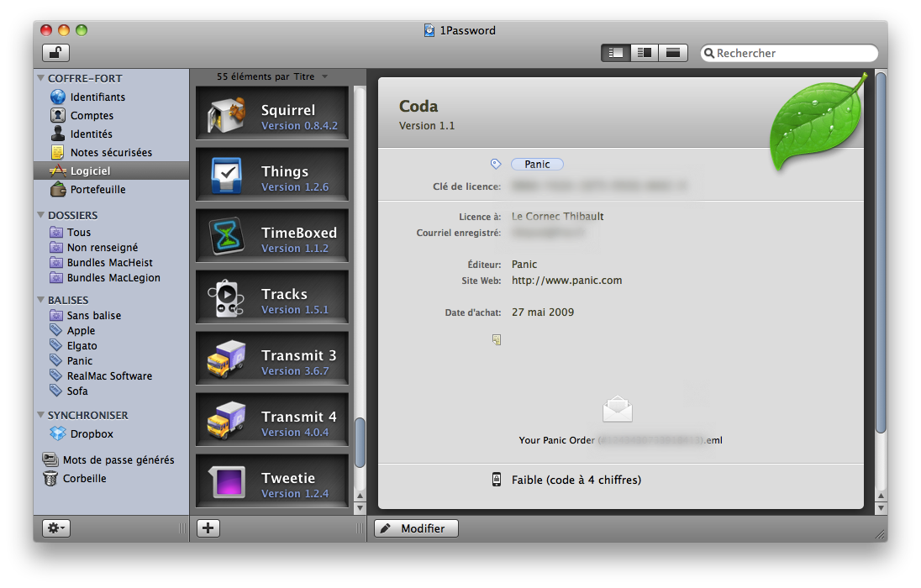Screen dimensions: 921x588
Task: Select the Squirrel software entry
Action: 272,113
